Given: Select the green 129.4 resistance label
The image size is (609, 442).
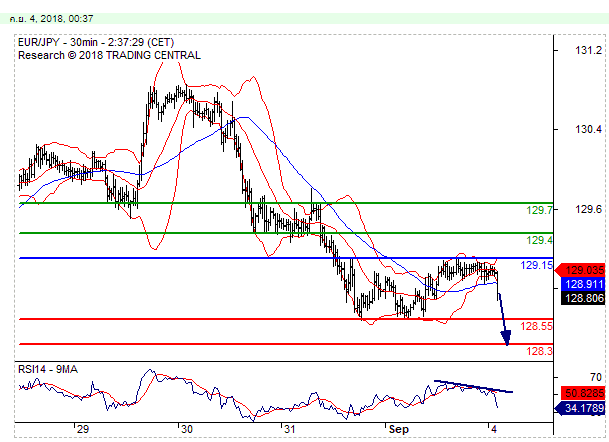Looking at the screenshot, I should coord(539,240).
